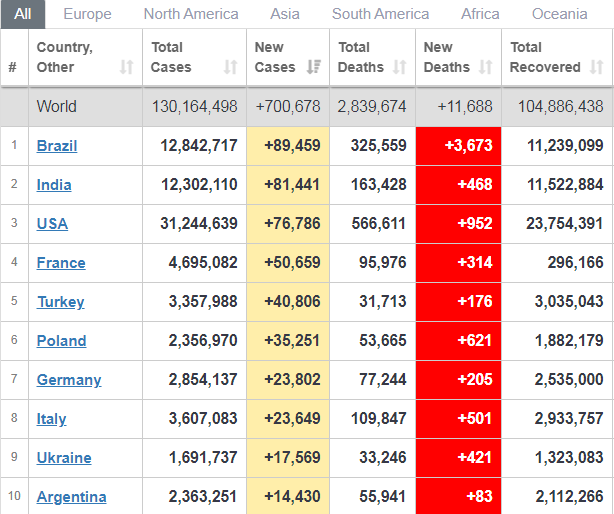The width and height of the screenshot is (614, 514).
Task: Sort by Country column sort icon
Action: [x=126, y=67]
